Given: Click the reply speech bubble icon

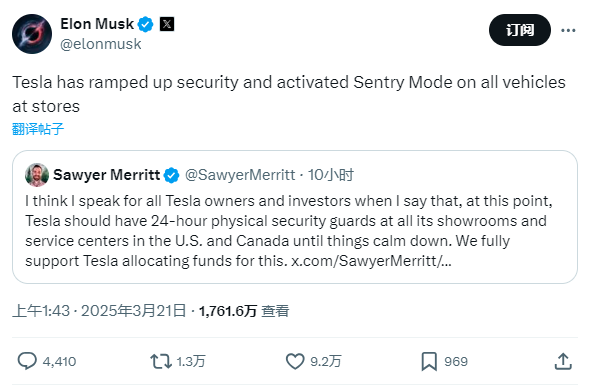Looking at the screenshot, I should coord(27,361).
